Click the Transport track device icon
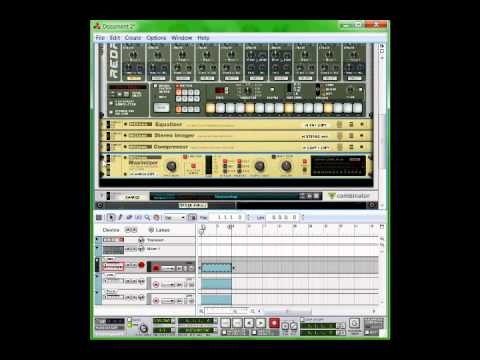 113,240
